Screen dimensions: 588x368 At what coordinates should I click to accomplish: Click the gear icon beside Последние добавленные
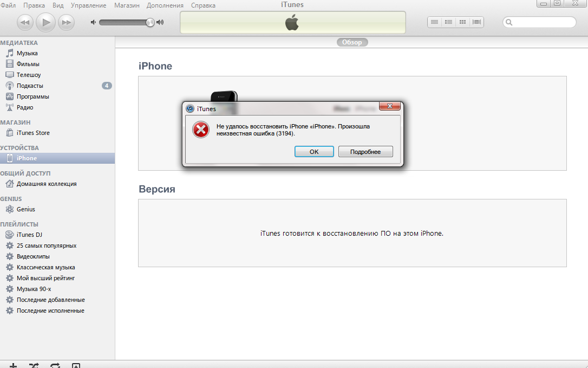click(10, 300)
